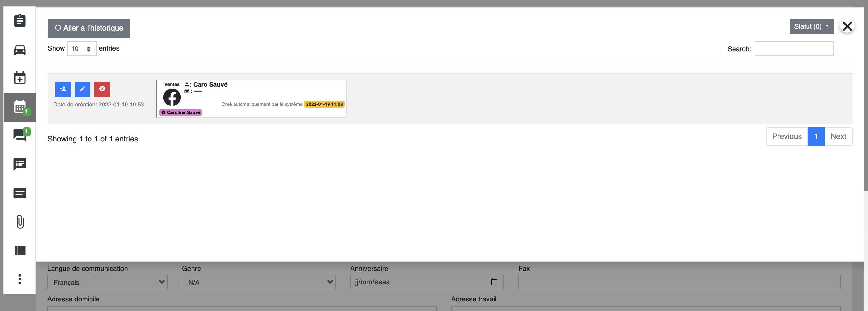
Task: Open the chat messages sidebar icon
Action: tap(20, 136)
